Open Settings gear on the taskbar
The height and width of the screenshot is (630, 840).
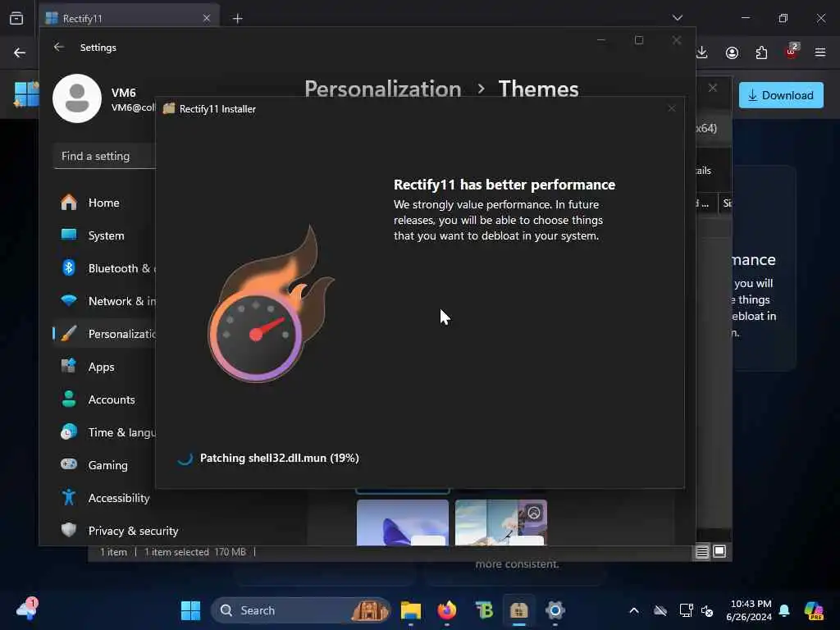click(x=555, y=610)
